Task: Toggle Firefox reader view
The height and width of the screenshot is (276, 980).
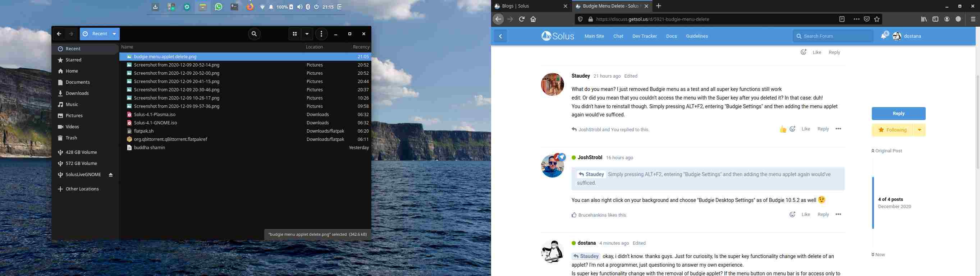Action: coord(842,19)
